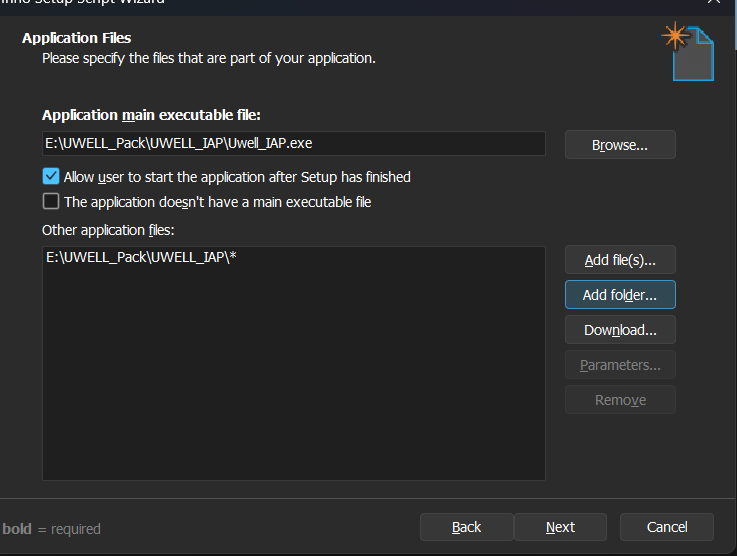Go Back to the previous wizard page
The width and height of the screenshot is (737, 556).
coord(466,527)
